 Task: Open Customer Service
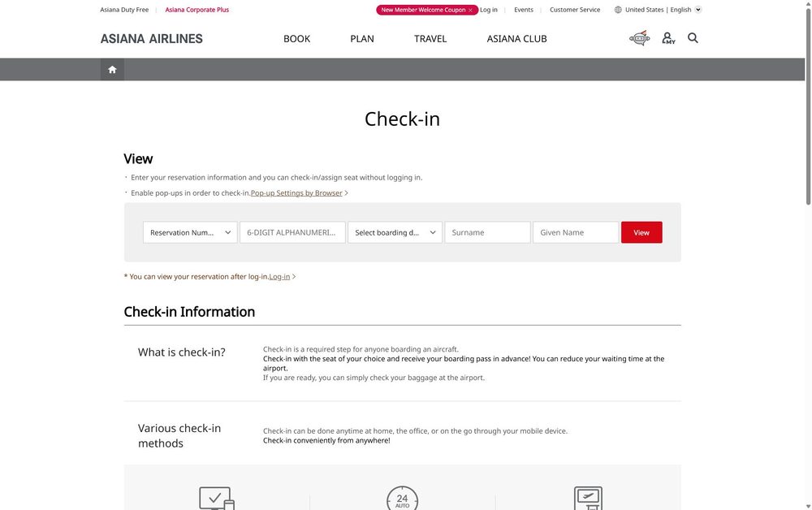[x=575, y=10]
